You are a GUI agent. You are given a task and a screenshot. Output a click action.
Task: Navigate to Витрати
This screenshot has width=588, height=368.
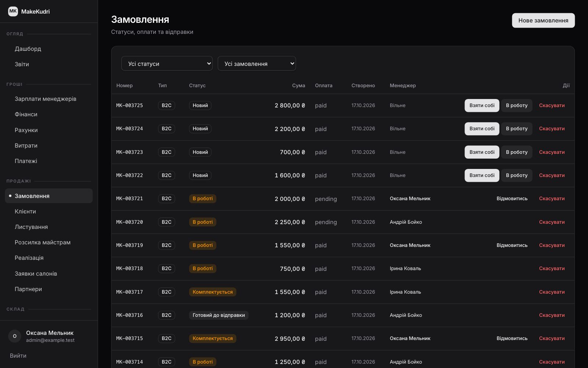coord(49,145)
